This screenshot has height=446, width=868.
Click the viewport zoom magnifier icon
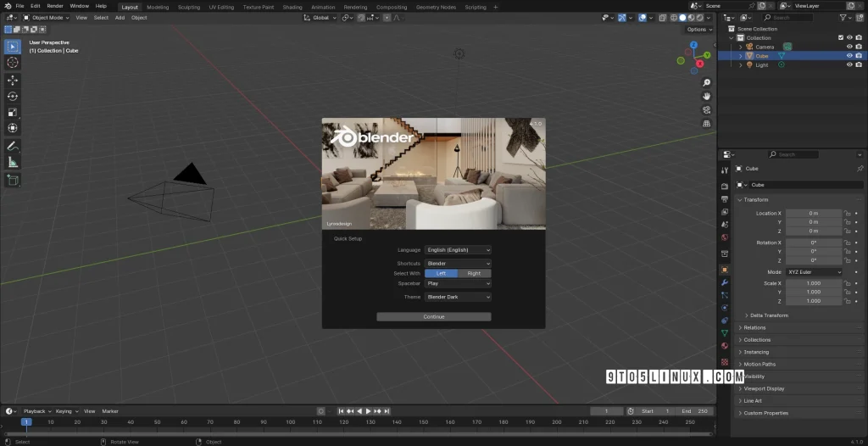click(x=706, y=82)
